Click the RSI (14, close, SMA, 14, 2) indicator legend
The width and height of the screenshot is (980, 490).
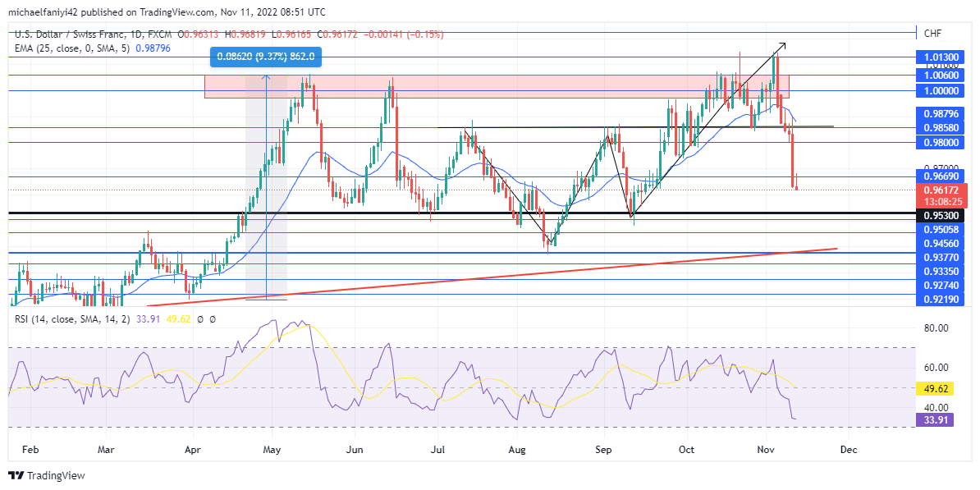pos(72,318)
